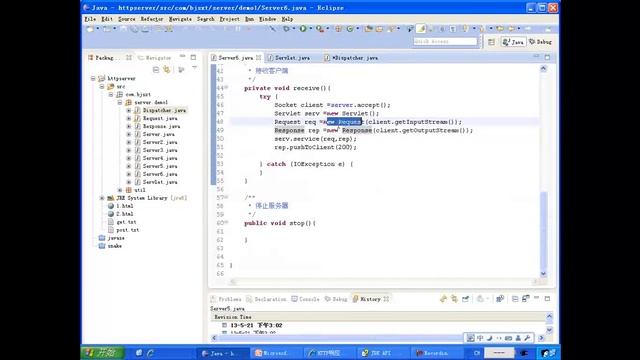Expand the util package node

point(120,190)
